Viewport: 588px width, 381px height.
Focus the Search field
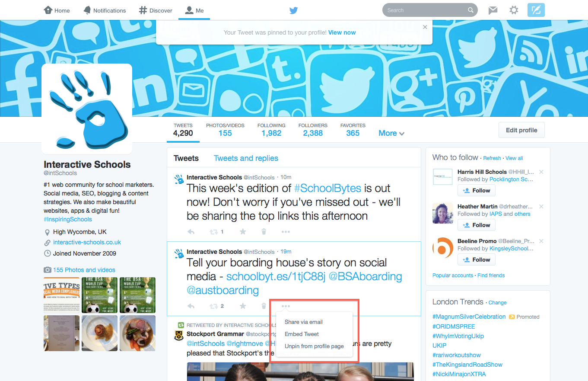click(x=430, y=10)
